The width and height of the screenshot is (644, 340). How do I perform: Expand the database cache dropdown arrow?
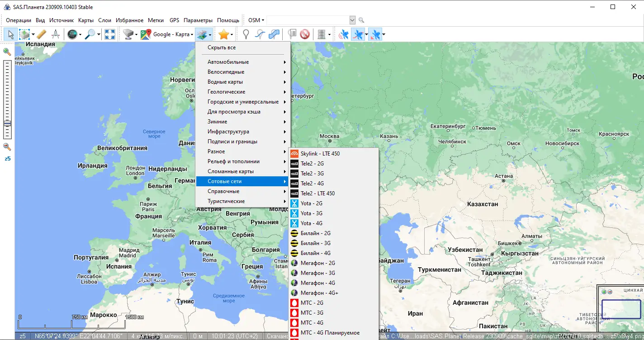pos(330,34)
